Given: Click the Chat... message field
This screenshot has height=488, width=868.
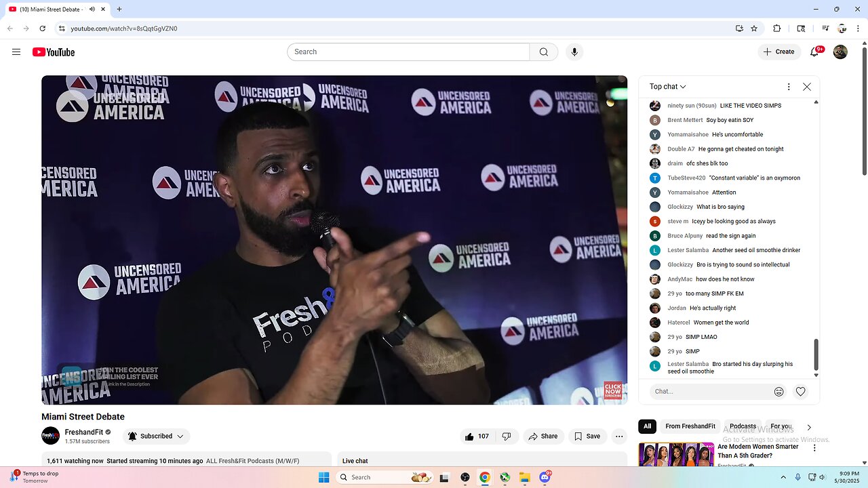Looking at the screenshot, I should pyautogui.click(x=711, y=392).
